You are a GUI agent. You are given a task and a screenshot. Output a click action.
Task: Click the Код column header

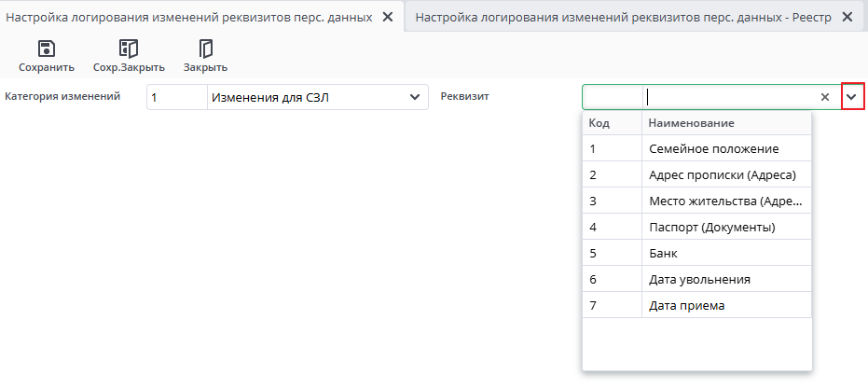point(613,123)
